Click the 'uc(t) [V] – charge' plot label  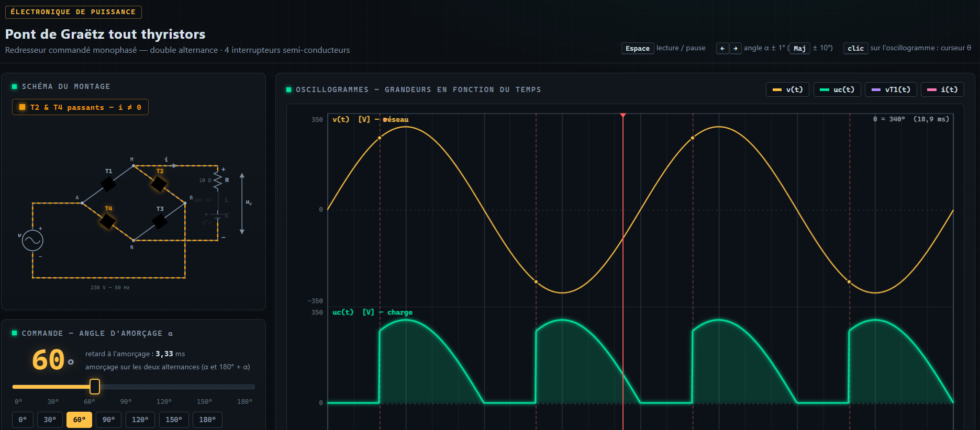pos(373,312)
